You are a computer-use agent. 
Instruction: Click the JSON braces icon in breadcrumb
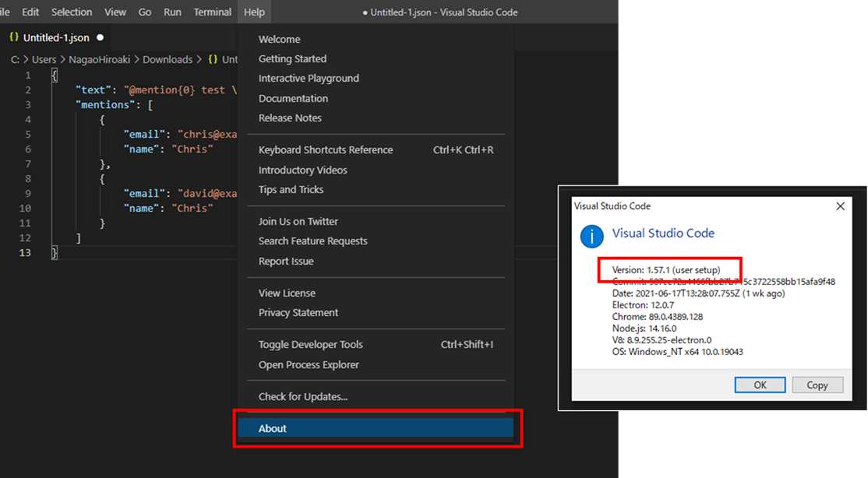pos(213,59)
